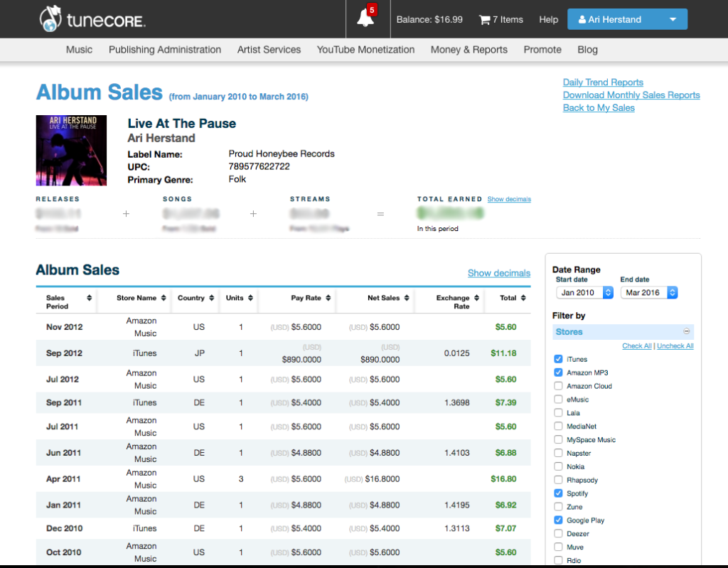This screenshot has height=568, width=728.
Task: Click the Balance $16.99 text
Action: [429, 19]
